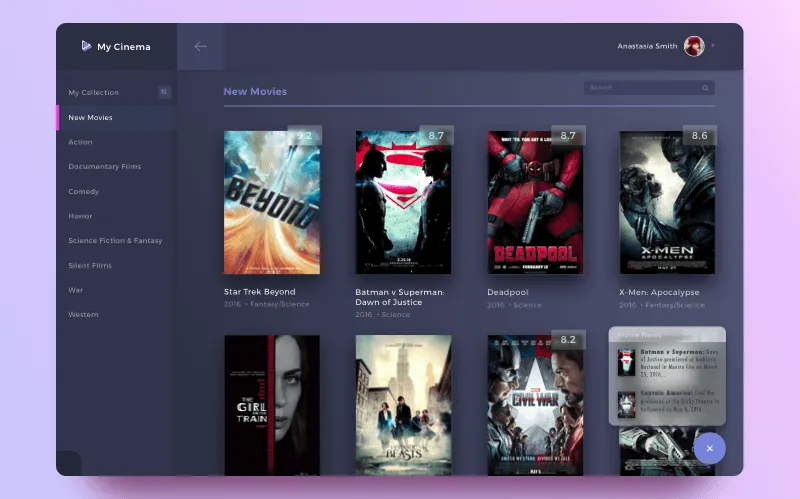
Task: Open Batman v Superman news thumbnail
Action: [x=627, y=362]
